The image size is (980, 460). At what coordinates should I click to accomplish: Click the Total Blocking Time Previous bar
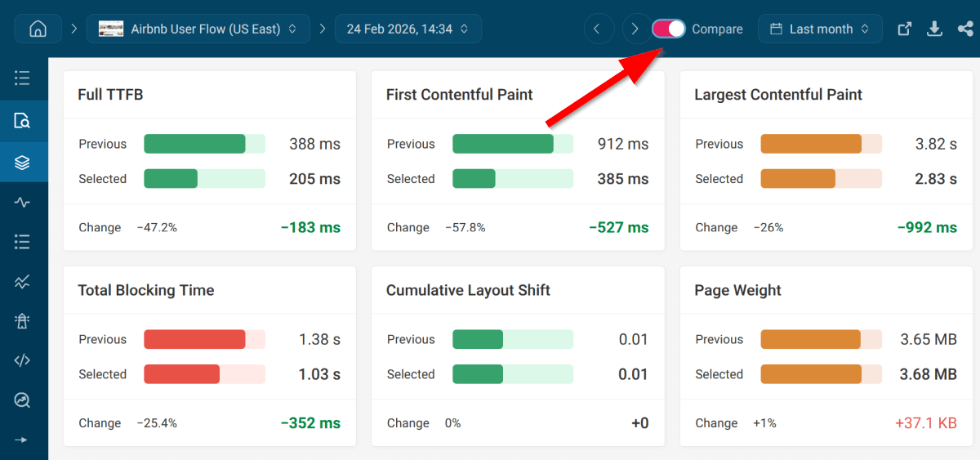(x=205, y=339)
